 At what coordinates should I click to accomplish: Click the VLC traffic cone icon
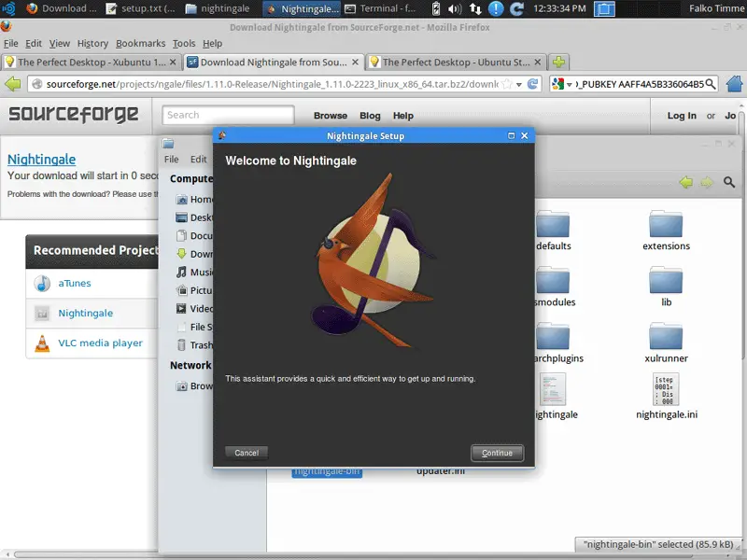(x=42, y=343)
